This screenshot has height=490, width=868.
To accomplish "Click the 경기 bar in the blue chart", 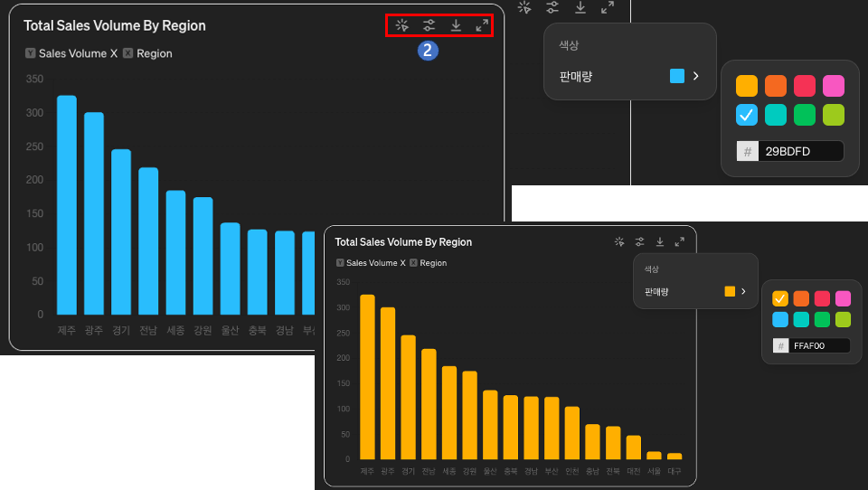I will (121, 231).
